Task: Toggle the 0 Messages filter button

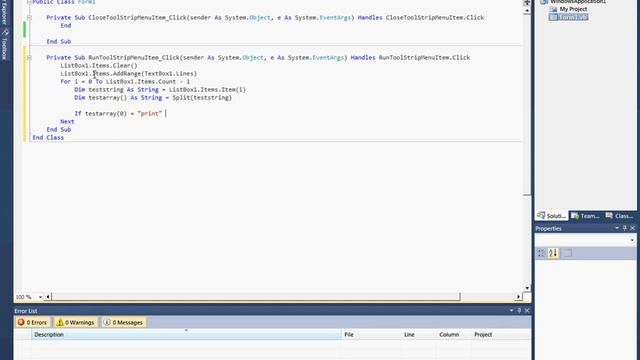Action: [x=123, y=322]
